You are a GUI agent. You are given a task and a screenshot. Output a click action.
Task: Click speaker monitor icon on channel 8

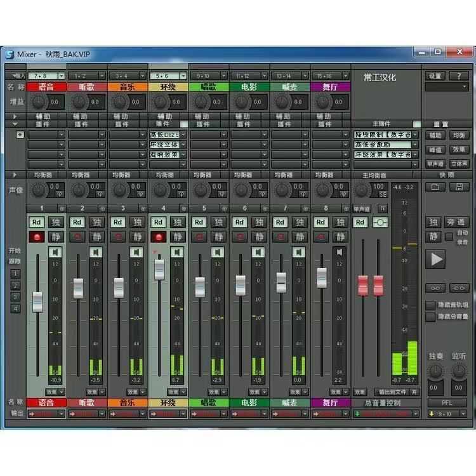pos(340,252)
